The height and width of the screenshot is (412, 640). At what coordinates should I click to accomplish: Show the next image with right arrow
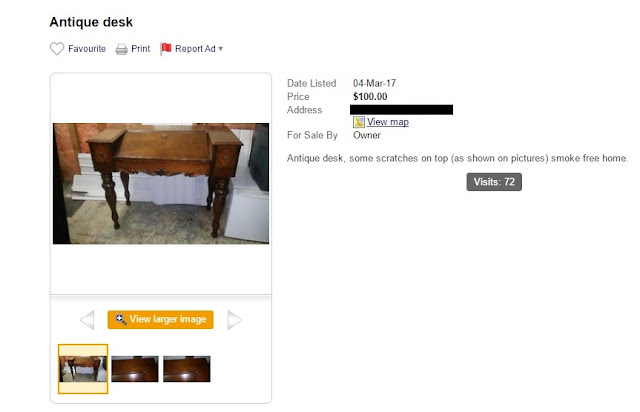pos(234,320)
